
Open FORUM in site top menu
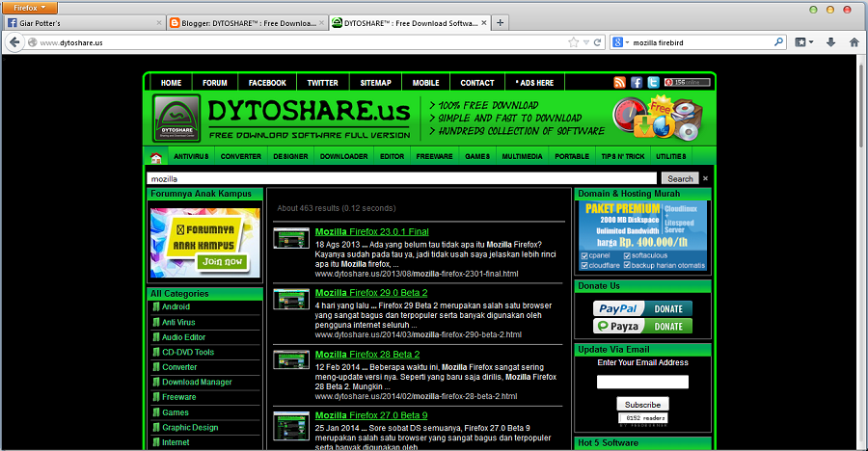(x=215, y=83)
